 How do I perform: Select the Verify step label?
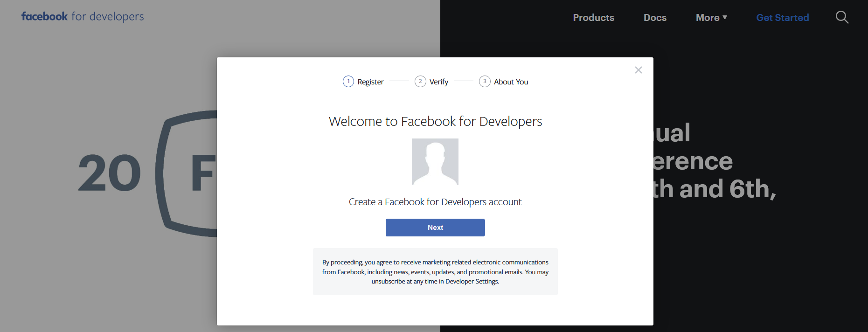[438, 82]
